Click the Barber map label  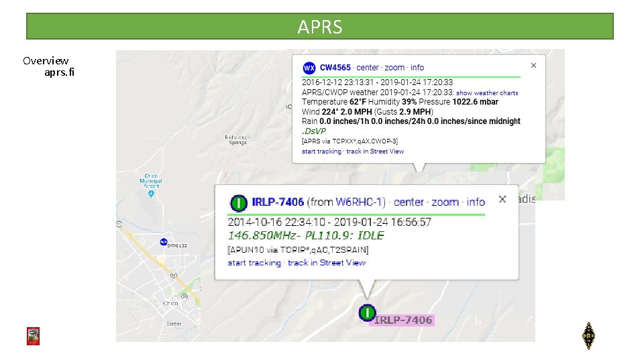(174, 324)
